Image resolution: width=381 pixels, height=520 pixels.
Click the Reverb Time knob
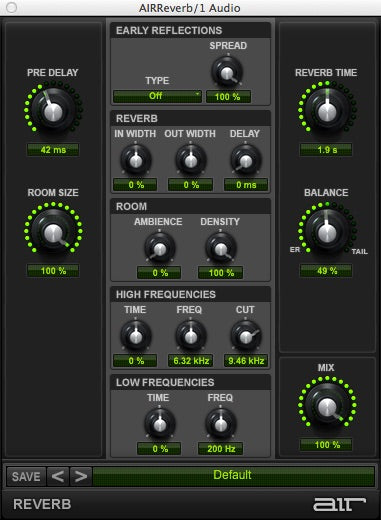click(x=327, y=110)
